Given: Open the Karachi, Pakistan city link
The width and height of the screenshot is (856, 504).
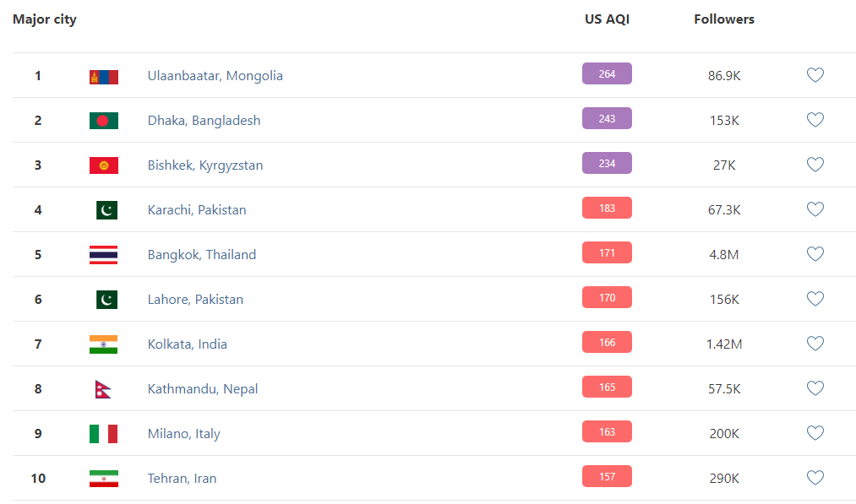Looking at the screenshot, I should click(x=197, y=210).
